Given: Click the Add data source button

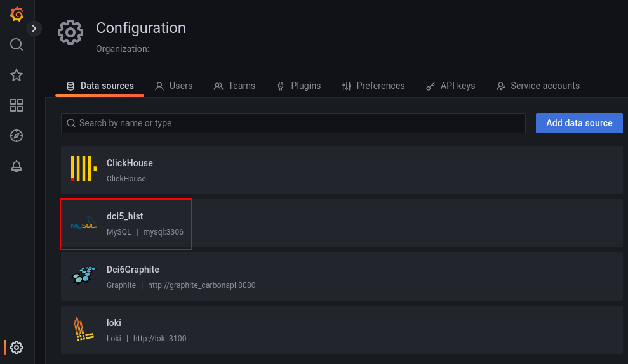Looking at the screenshot, I should pos(579,123).
